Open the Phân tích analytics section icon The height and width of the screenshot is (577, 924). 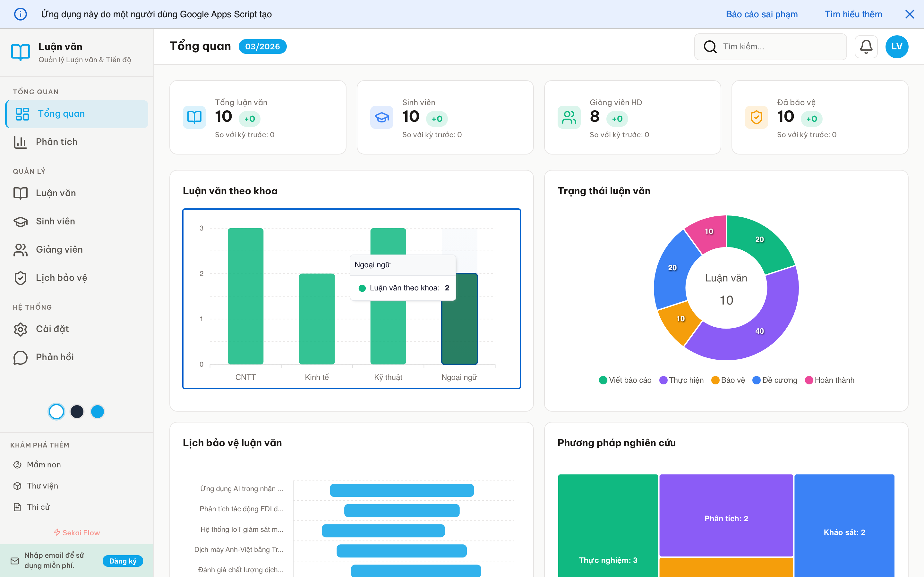(21, 142)
